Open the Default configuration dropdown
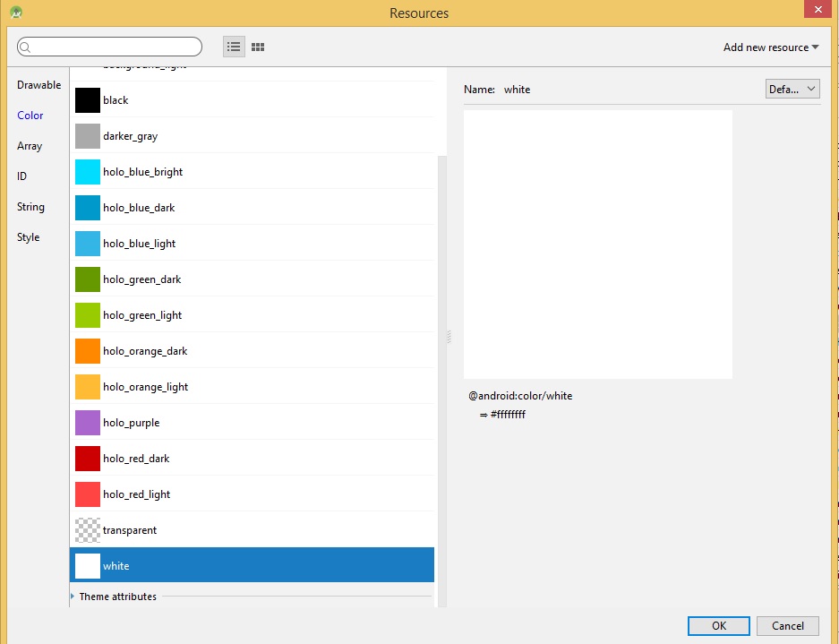 pos(792,90)
